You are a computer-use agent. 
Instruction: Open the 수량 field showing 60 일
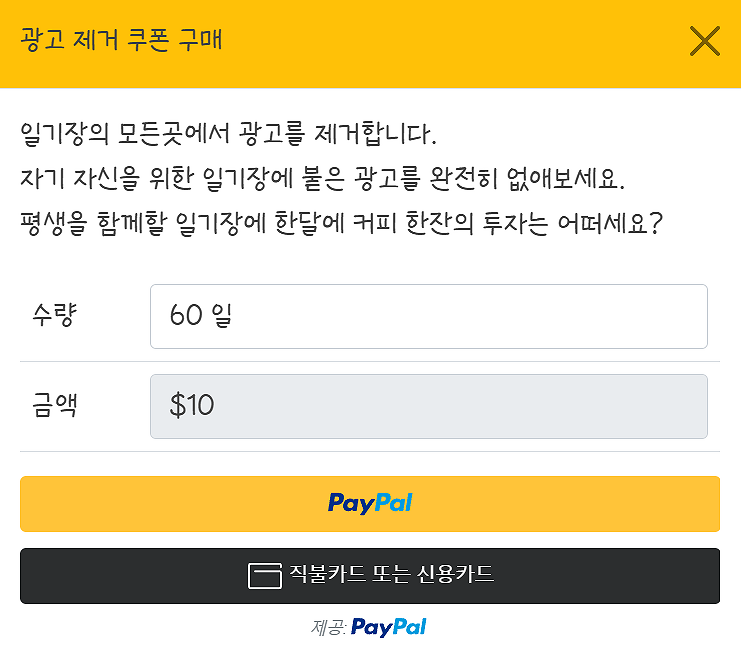[x=428, y=316]
